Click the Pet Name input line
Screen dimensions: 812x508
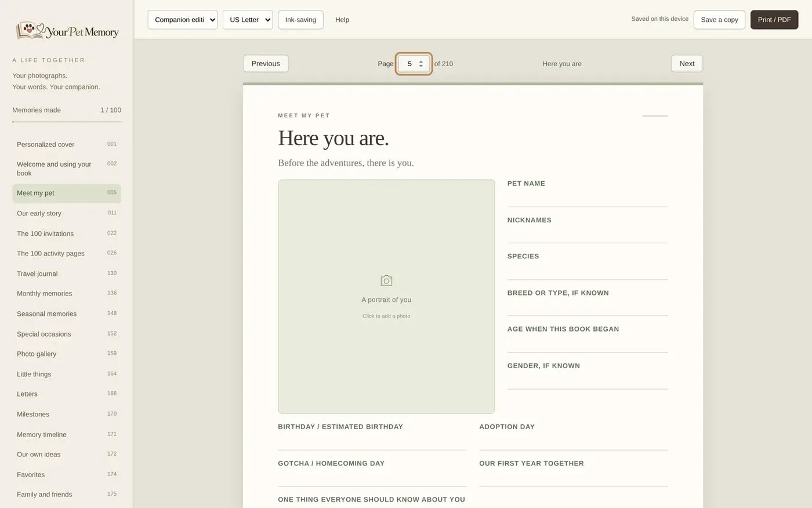588,199
